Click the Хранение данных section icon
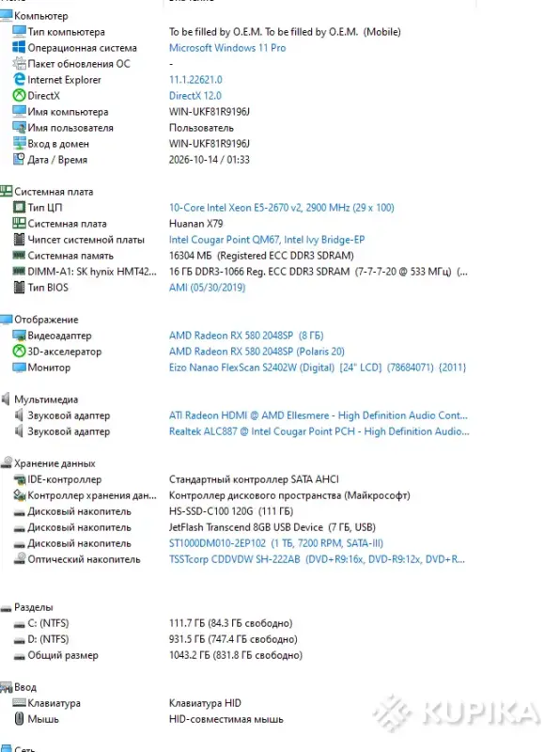 click(x=7, y=462)
